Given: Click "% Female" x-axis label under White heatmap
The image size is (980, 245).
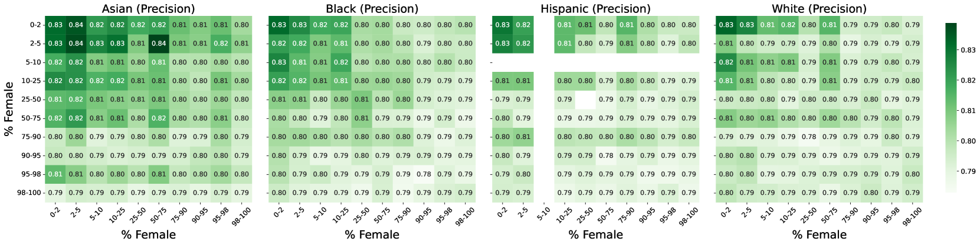Looking at the screenshot, I should (819, 235).
